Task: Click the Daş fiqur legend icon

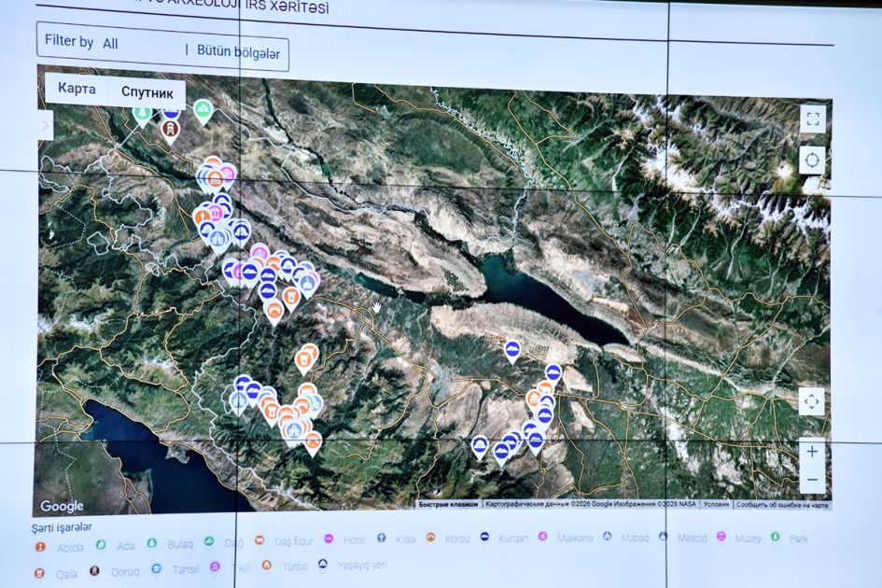Action: (x=259, y=540)
